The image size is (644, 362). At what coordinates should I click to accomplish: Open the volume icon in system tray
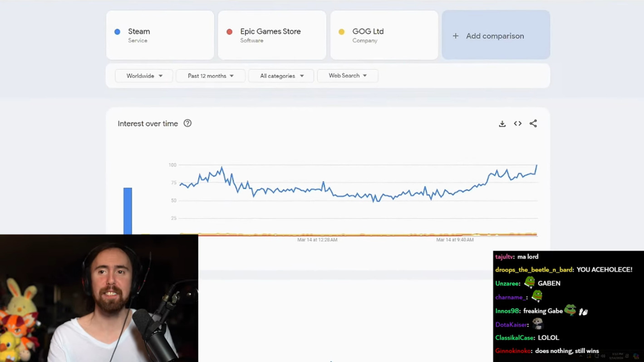pyautogui.click(x=603, y=356)
